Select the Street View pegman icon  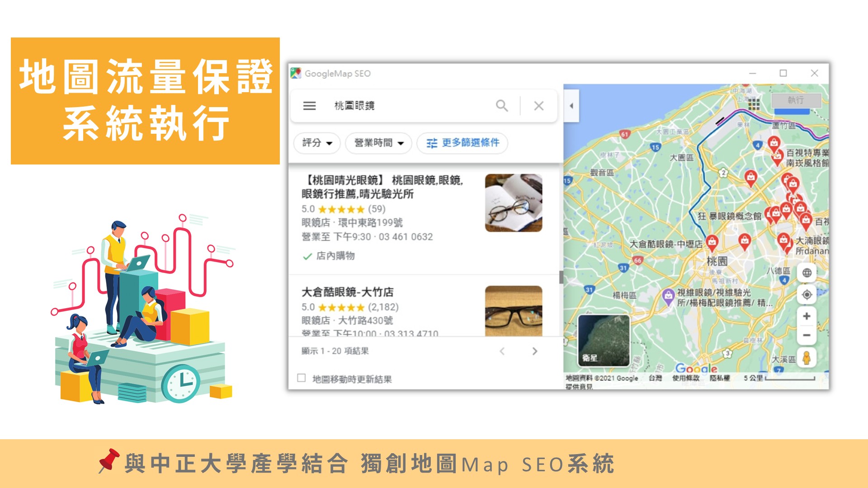(807, 358)
